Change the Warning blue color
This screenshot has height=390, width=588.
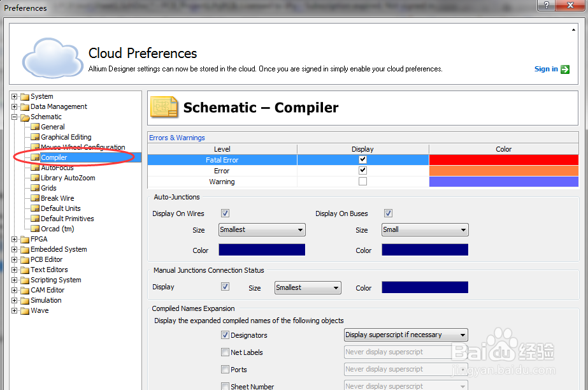point(504,182)
